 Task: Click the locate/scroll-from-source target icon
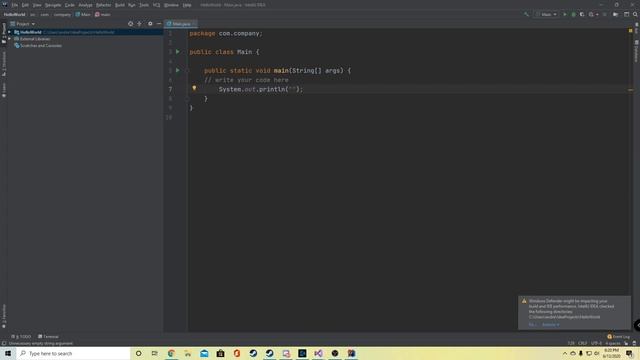pos(131,24)
